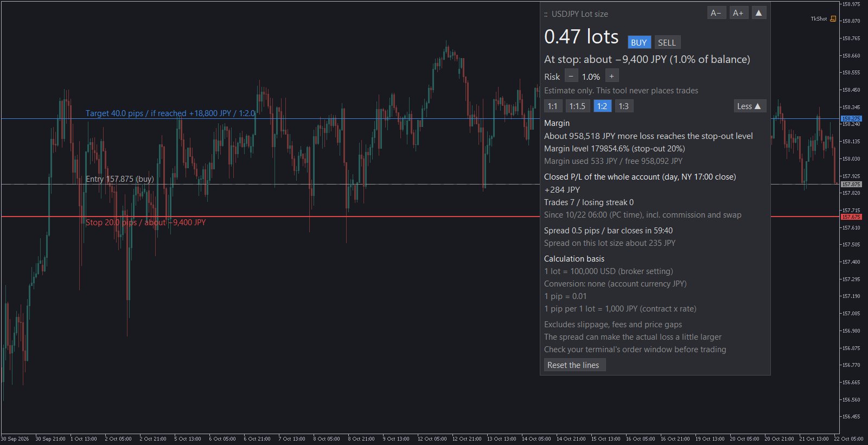Click 'Conversion: none (account currency JPY)' text
The height and width of the screenshot is (445, 868).
coord(615,284)
